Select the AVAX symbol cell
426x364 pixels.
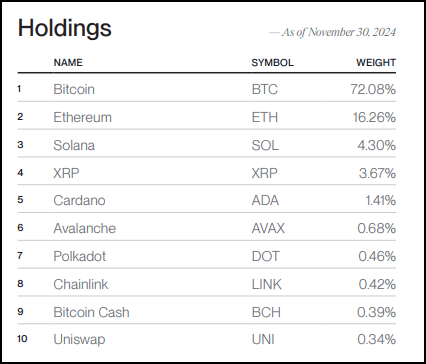point(268,228)
